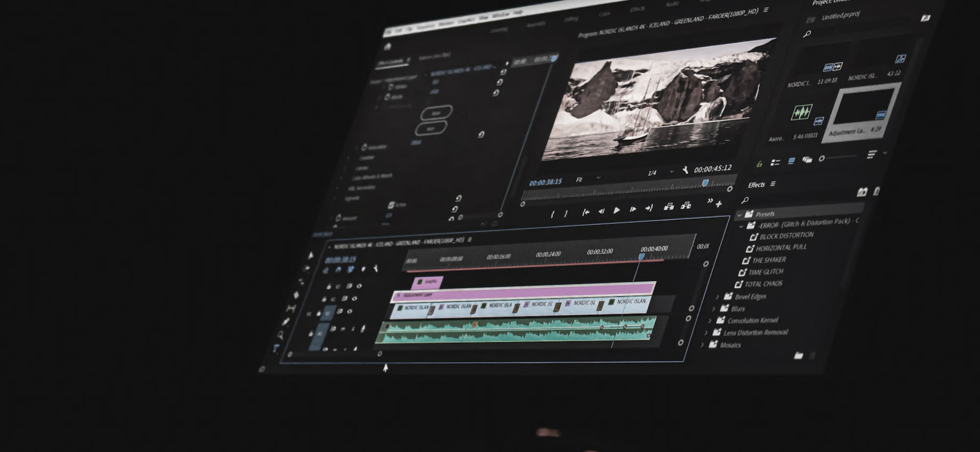Open the Program monitor button editor plus
The height and width of the screenshot is (452, 980).
(x=719, y=203)
